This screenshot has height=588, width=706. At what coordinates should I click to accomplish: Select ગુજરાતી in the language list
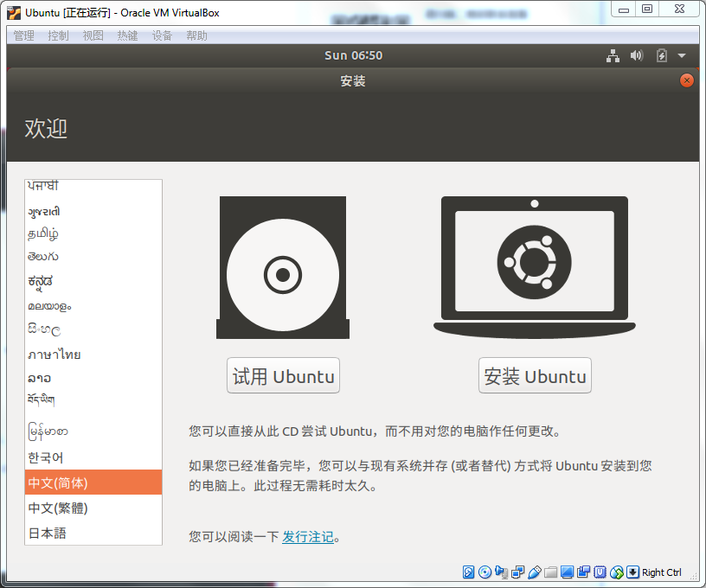pyautogui.click(x=93, y=212)
